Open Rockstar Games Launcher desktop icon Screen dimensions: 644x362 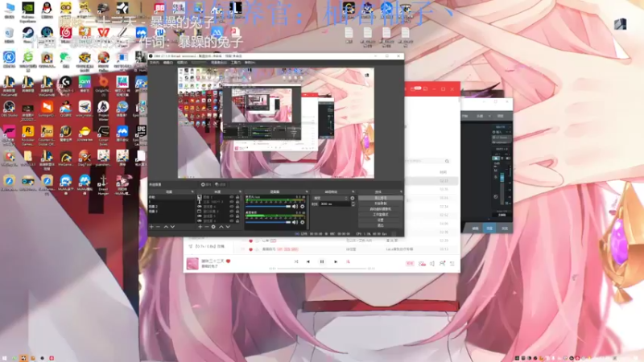[x=28, y=134]
